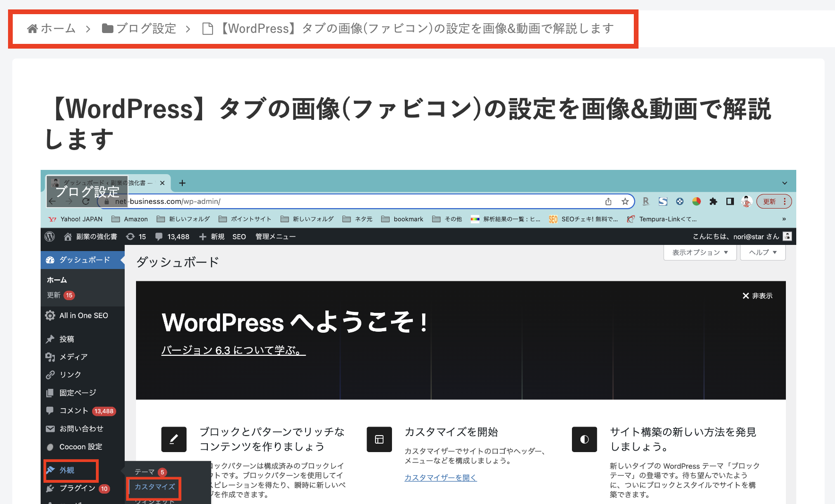Open the こんにちは、nori@star さん account menu
Screen dimensions: 835x504
[742, 236]
